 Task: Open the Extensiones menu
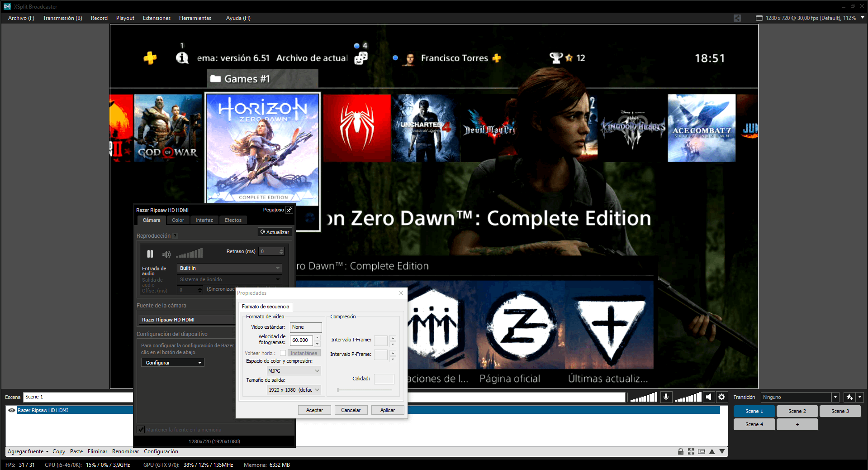[x=157, y=18]
